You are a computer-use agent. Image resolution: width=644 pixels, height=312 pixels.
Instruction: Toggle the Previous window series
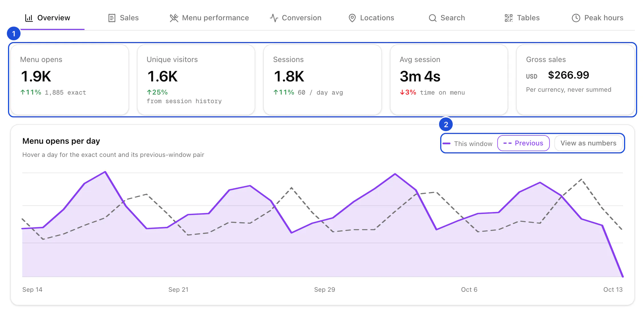pyautogui.click(x=523, y=143)
